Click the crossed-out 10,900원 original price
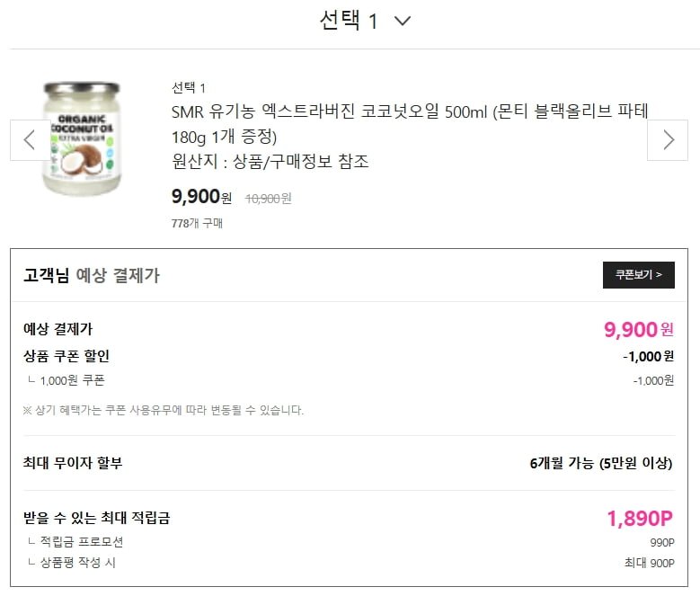Screen dimensions: 700x596 click(x=268, y=198)
